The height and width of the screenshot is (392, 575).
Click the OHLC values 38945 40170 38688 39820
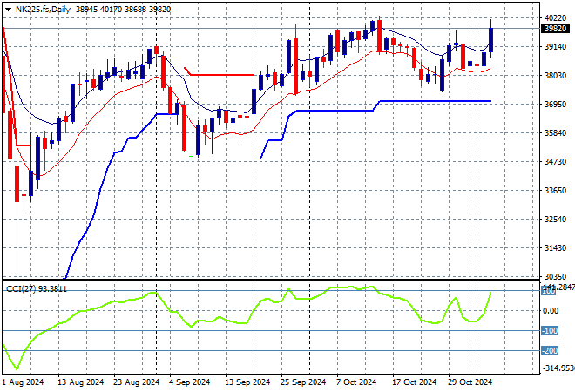point(123,10)
